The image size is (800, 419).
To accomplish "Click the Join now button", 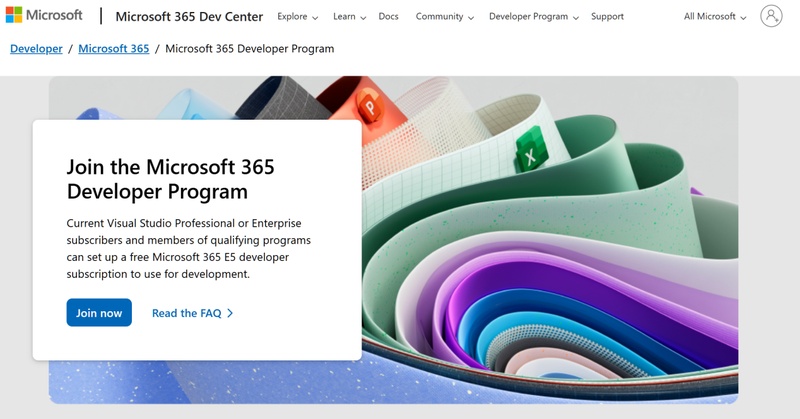I will (x=99, y=312).
